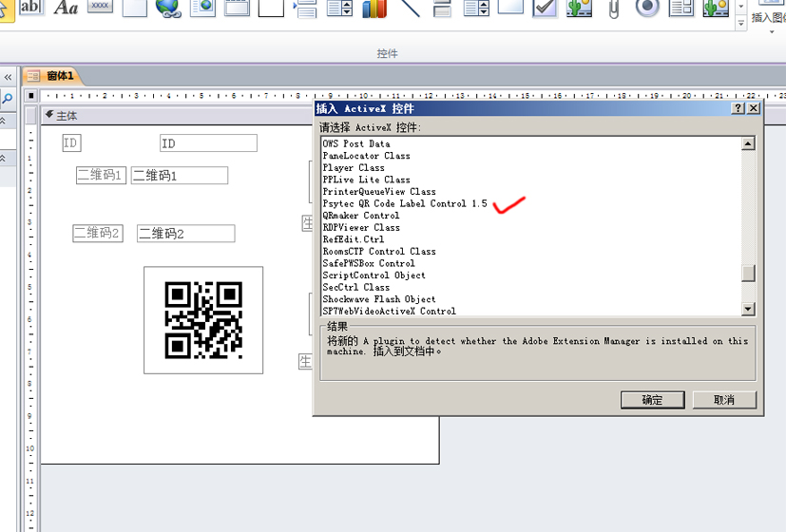Select QRmaker Control from the list
The height and width of the screenshot is (532, 786).
(x=361, y=216)
